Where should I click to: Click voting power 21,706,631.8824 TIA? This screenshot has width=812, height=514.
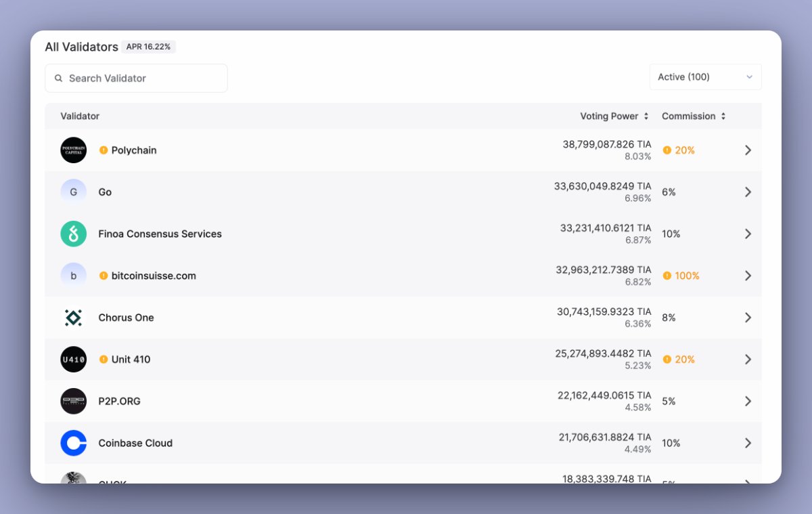(605, 437)
